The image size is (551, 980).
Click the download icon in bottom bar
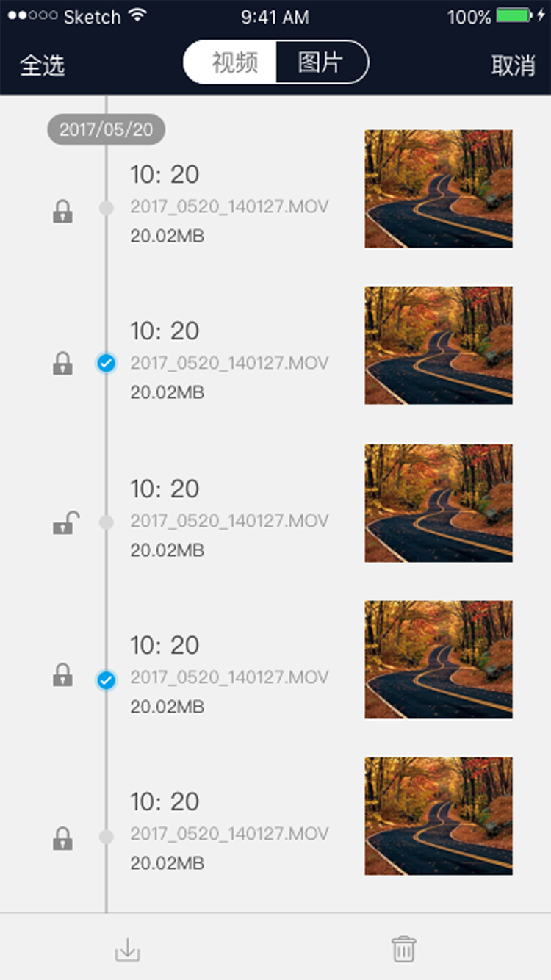[x=127, y=950]
